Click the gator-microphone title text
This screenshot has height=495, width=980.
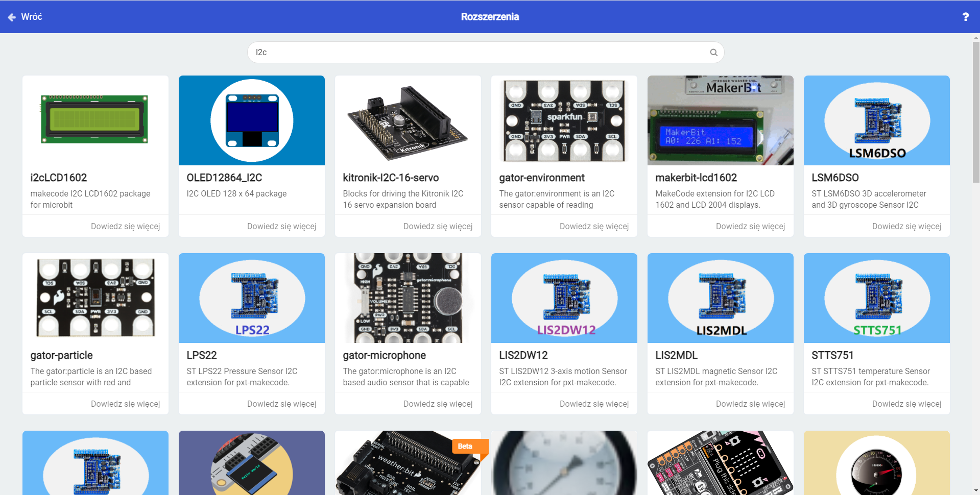coord(384,355)
